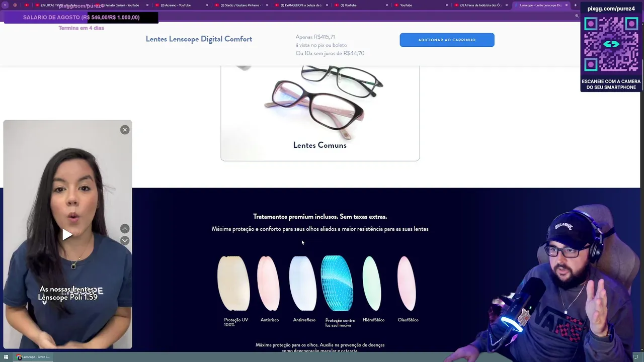Click the Oleofóbico label text

coord(408,320)
